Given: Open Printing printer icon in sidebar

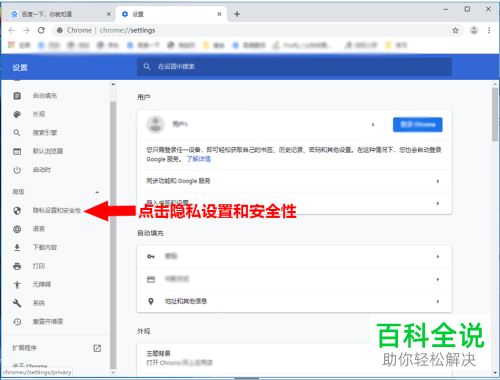Looking at the screenshot, I should coord(17,266).
